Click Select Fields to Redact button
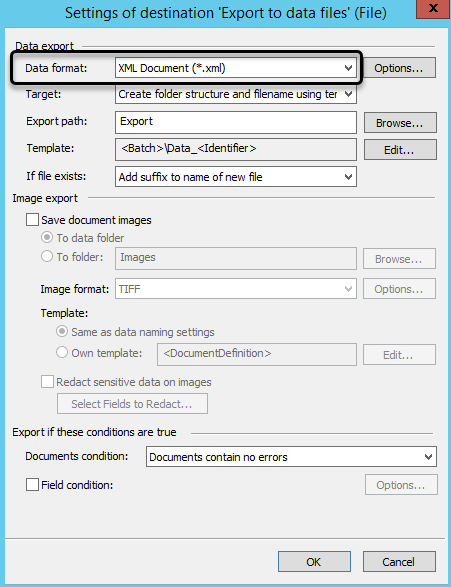Image resolution: width=451 pixels, height=587 pixels. click(132, 404)
